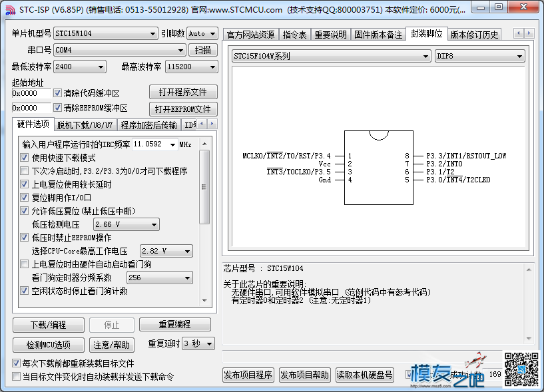The width and height of the screenshot is (544, 392).
Task: Switch to 固件版本备注 tab
Action: pos(378,35)
